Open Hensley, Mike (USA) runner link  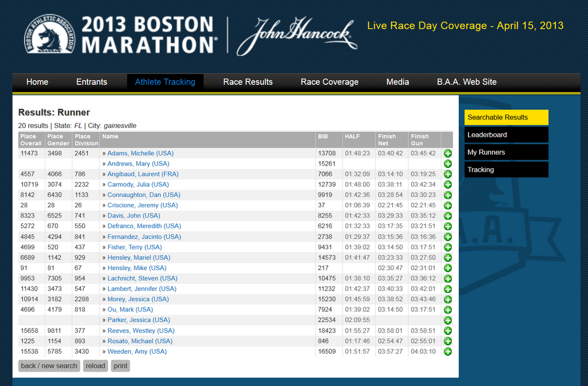pos(137,268)
